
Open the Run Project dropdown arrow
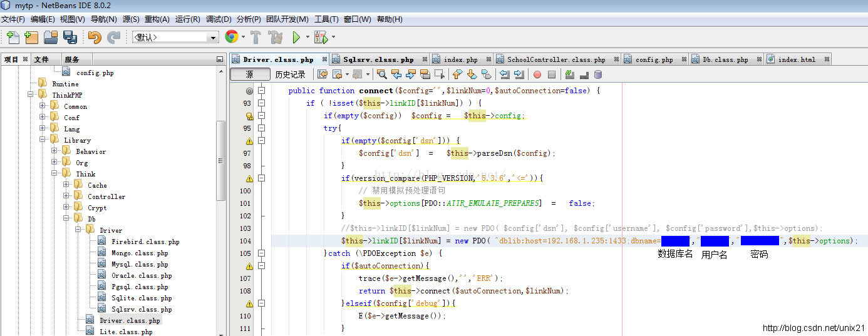click(x=307, y=38)
